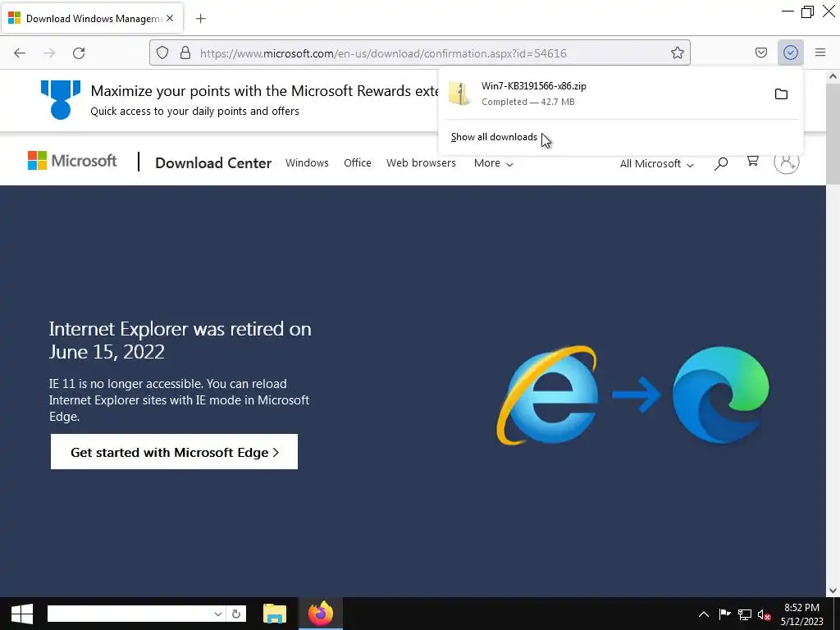Click the scrollbar down arrow
The width and height of the screenshot is (840, 630).
(x=833, y=591)
